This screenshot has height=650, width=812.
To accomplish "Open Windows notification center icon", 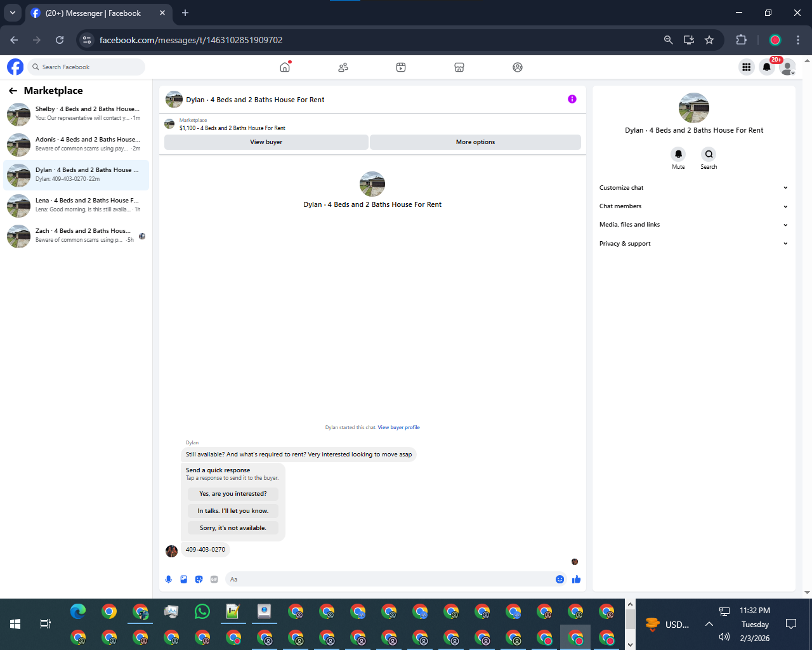I will [791, 624].
